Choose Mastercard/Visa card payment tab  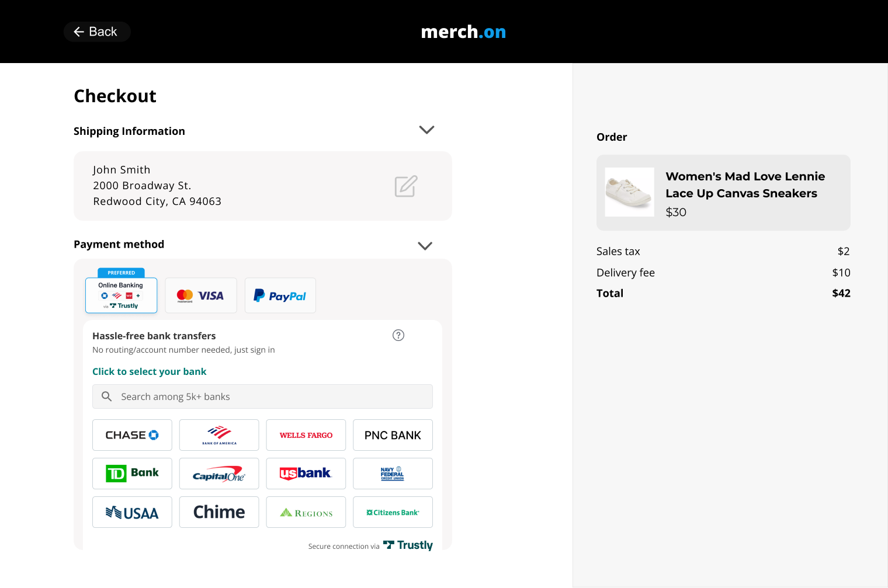(201, 295)
